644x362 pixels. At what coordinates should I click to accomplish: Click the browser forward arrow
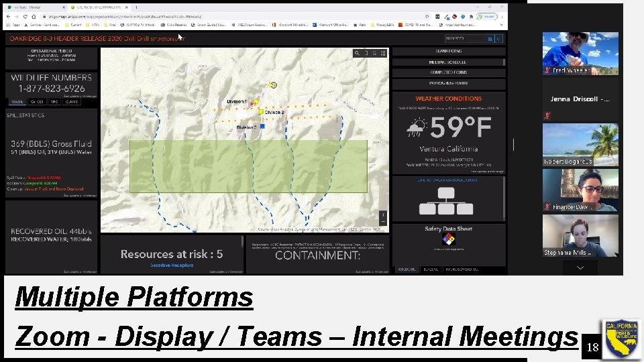pyautogui.click(x=16, y=17)
